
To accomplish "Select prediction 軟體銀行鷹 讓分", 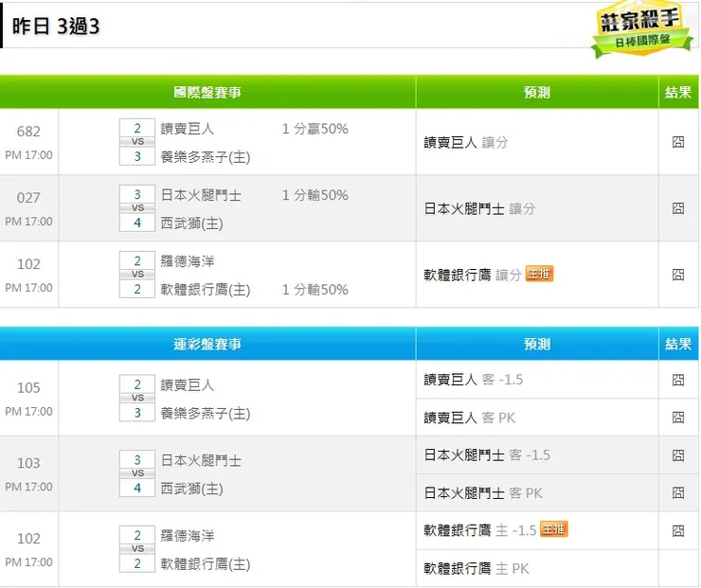I will [473, 275].
